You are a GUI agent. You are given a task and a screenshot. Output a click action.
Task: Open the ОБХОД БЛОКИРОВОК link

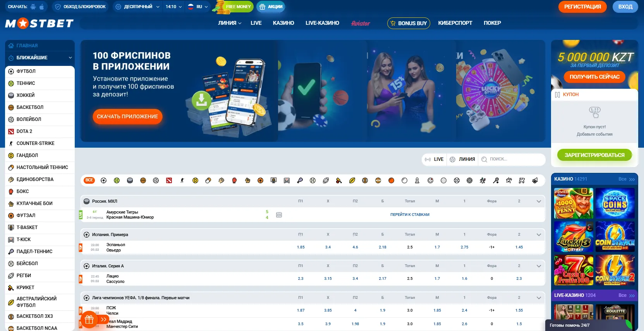80,7
